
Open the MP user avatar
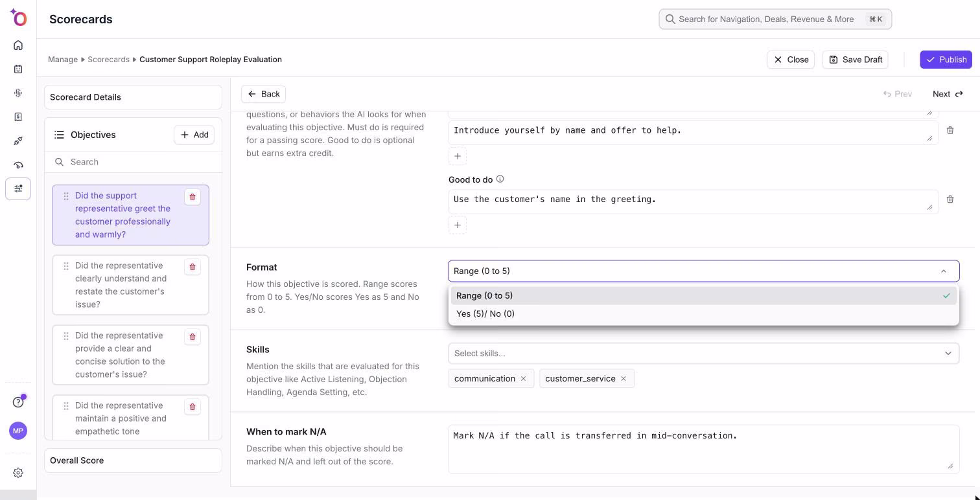[x=18, y=431]
